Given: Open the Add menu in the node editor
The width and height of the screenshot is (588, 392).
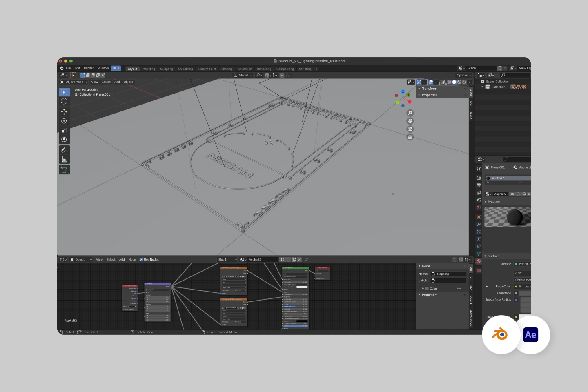Looking at the screenshot, I should coord(122,260).
